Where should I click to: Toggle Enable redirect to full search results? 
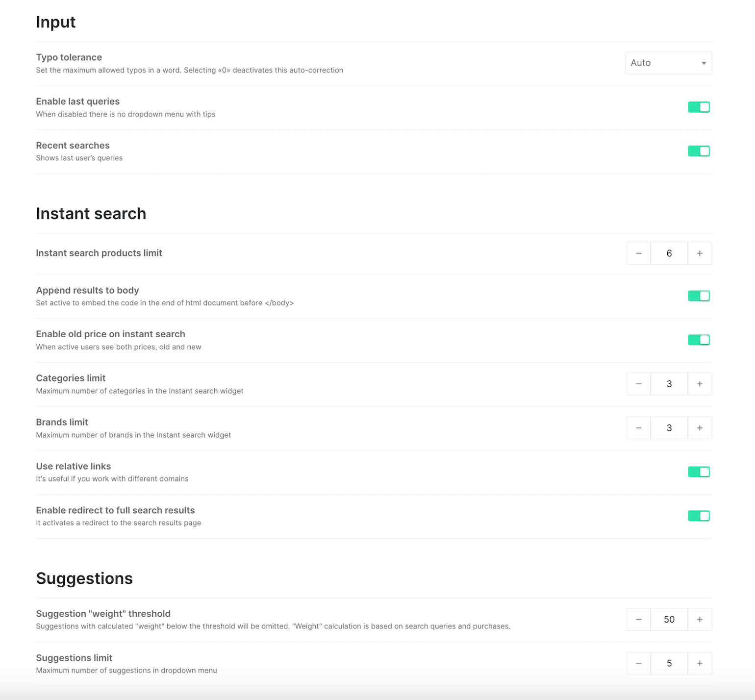[x=699, y=516]
